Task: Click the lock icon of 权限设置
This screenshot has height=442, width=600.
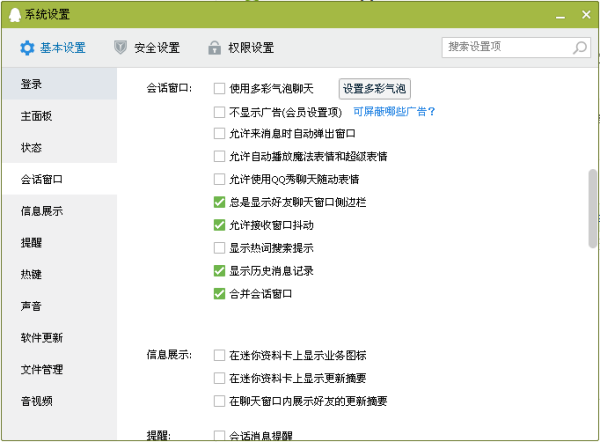Action: click(x=214, y=47)
